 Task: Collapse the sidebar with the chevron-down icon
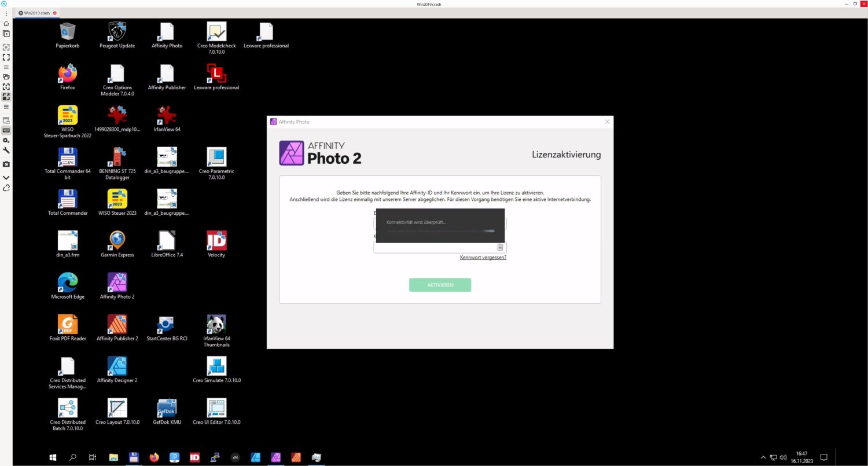[6, 177]
